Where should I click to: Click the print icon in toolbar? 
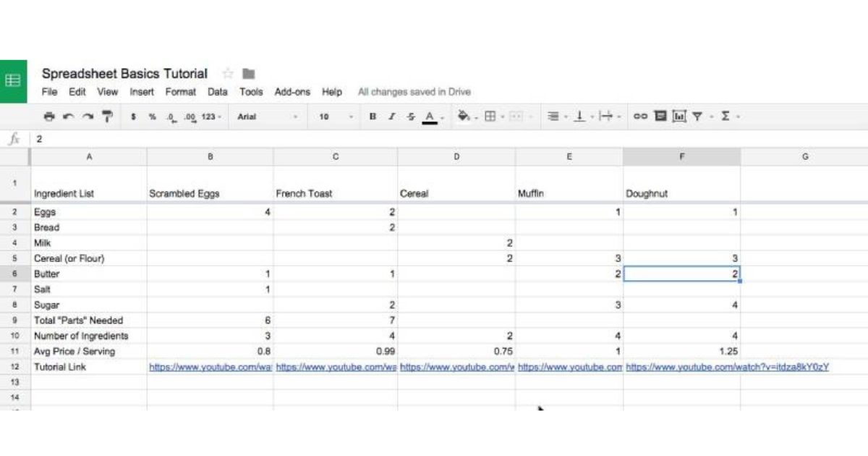[49, 117]
